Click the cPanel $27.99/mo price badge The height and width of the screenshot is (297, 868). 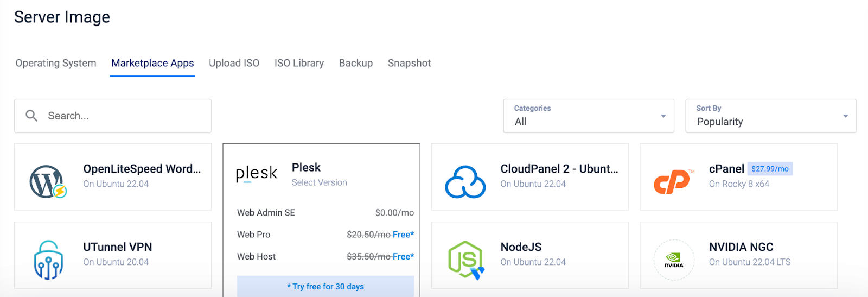[770, 169]
